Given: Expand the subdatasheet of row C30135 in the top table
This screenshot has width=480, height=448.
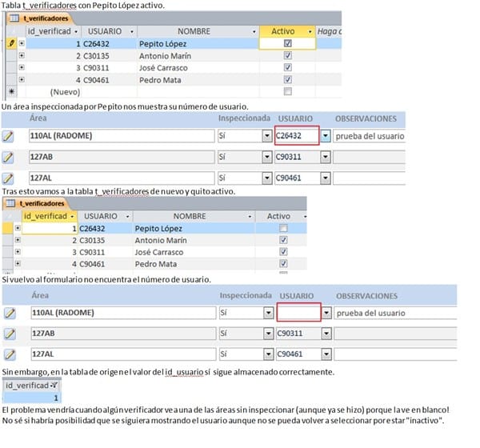Looking at the screenshot, I should pyautogui.click(x=22, y=55).
